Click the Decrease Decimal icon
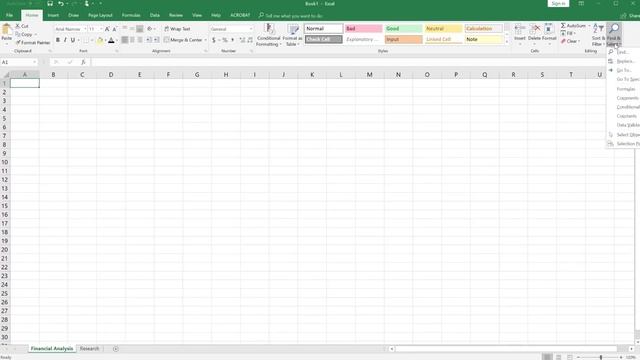 [250, 40]
